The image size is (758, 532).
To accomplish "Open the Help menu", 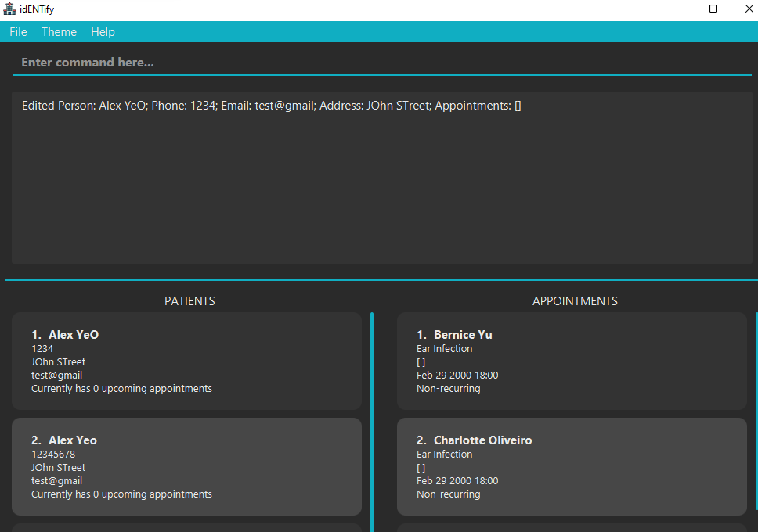I will [x=103, y=32].
